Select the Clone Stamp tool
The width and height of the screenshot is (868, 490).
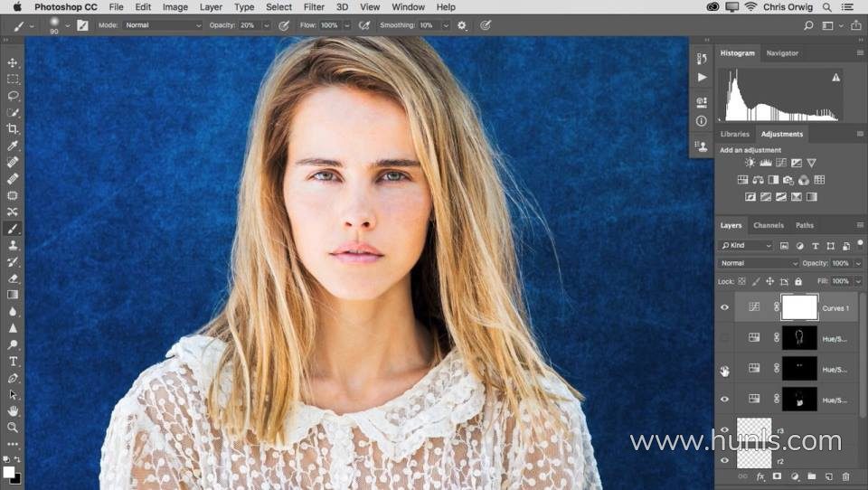pos(12,245)
